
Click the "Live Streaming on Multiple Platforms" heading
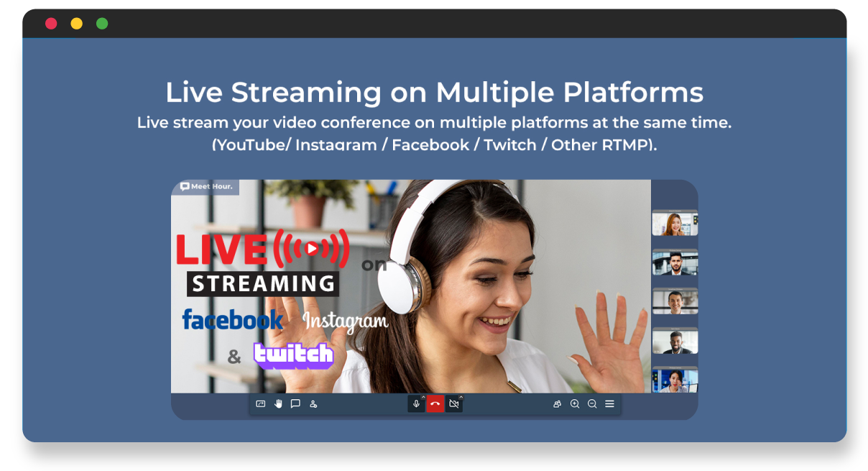(x=434, y=92)
